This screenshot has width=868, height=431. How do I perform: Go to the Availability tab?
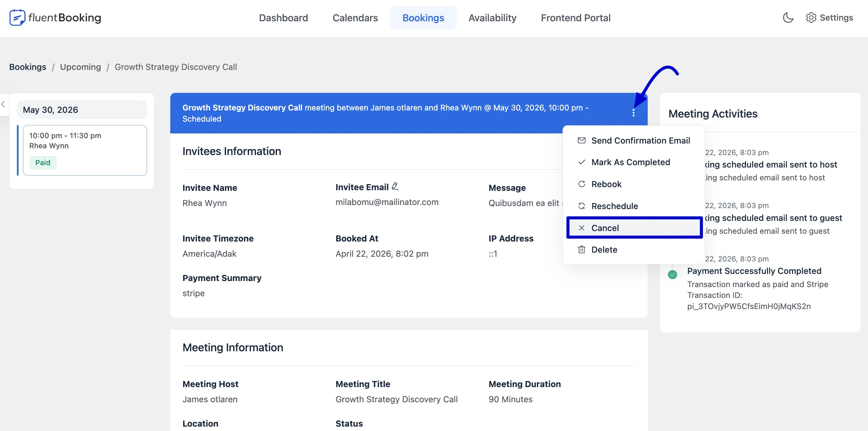pyautogui.click(x=492, y=18)
